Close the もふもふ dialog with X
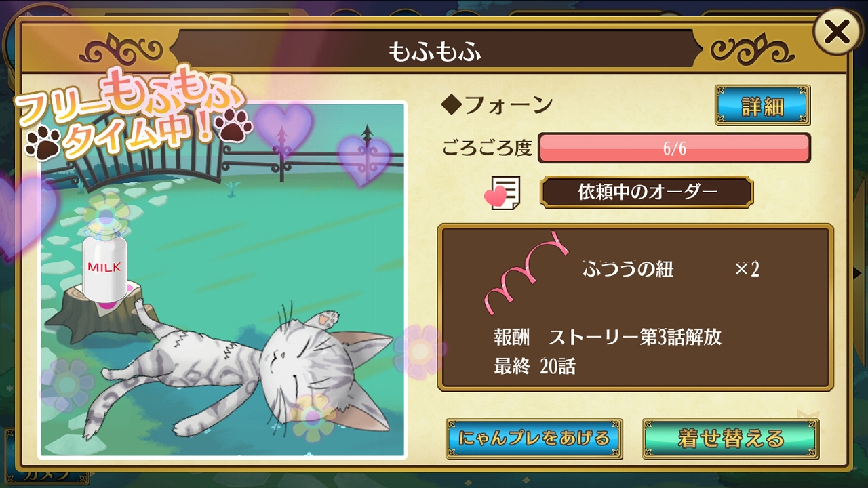 pyautogui.click(x=836, y=32)
